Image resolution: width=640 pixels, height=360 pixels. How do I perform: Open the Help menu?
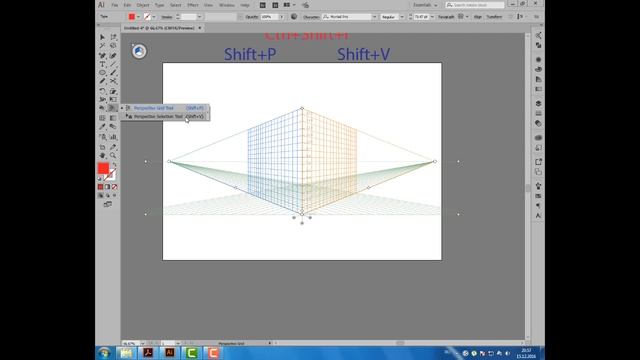click(245, 5)
